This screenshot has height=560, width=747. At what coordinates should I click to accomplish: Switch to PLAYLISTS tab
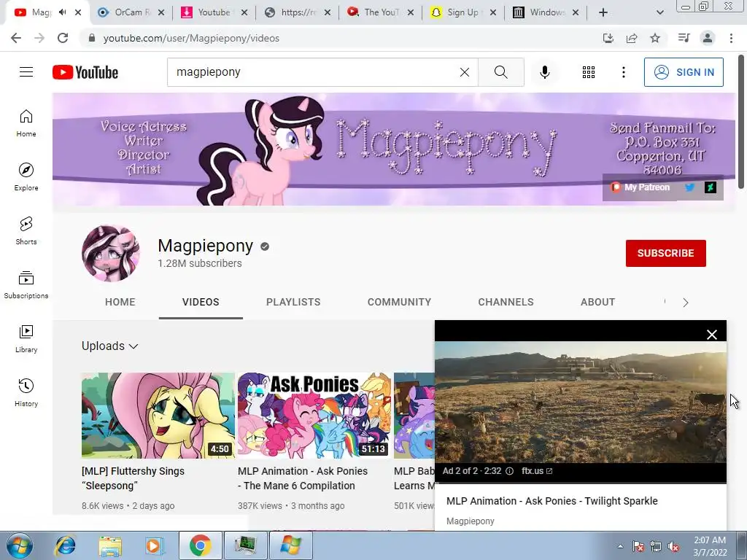pyautogui.click(x=293, y=302)
